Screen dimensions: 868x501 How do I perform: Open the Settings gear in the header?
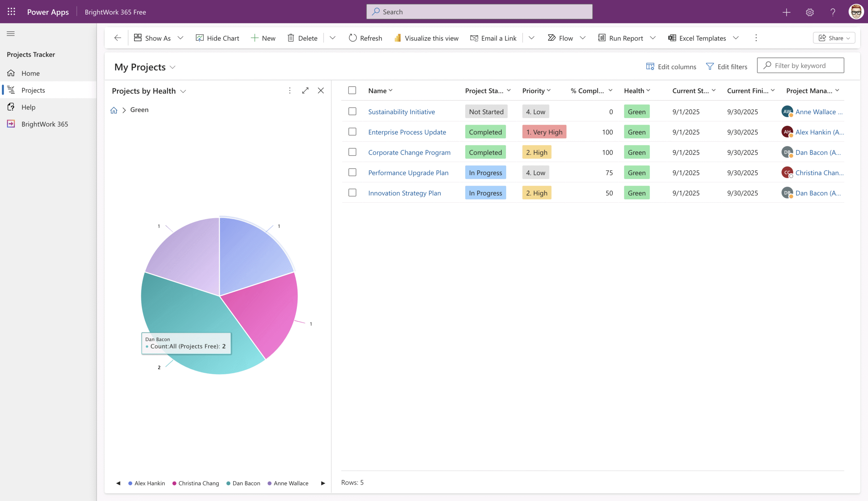tap(809, 12)
